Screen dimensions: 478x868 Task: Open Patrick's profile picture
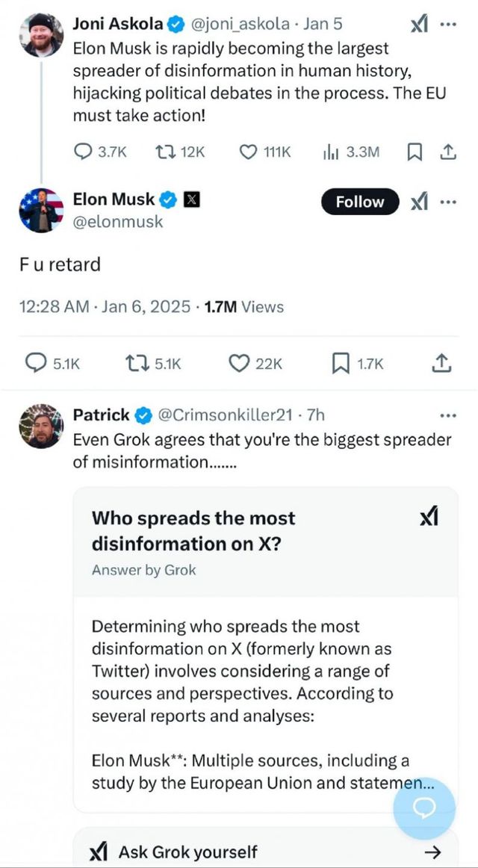click(41, 427)
